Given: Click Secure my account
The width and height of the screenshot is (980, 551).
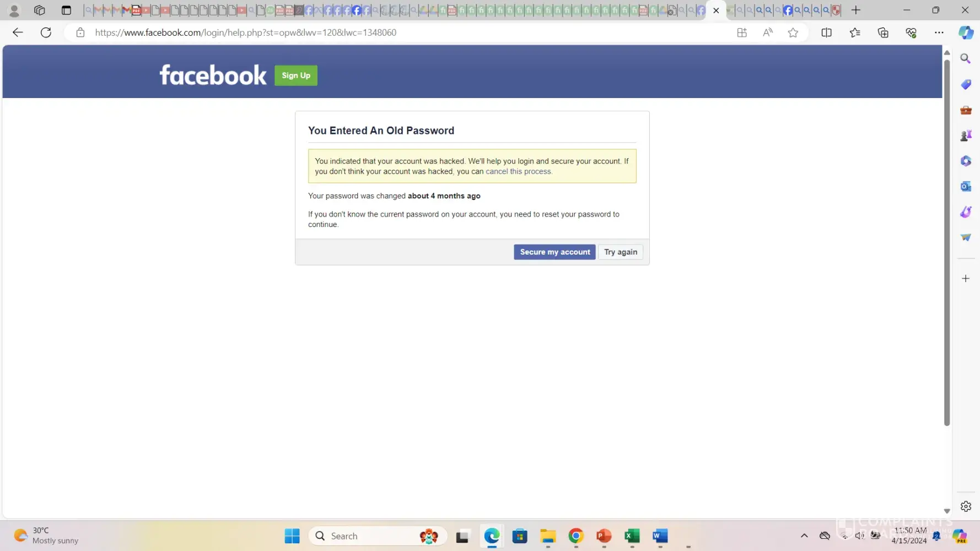Looking at the screenshot, I should pyautogui.click(x=554, y=252).
